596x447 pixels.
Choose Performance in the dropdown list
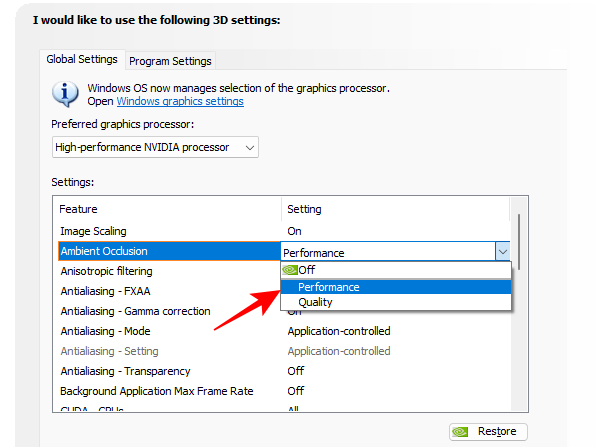(x=396, y=287)
